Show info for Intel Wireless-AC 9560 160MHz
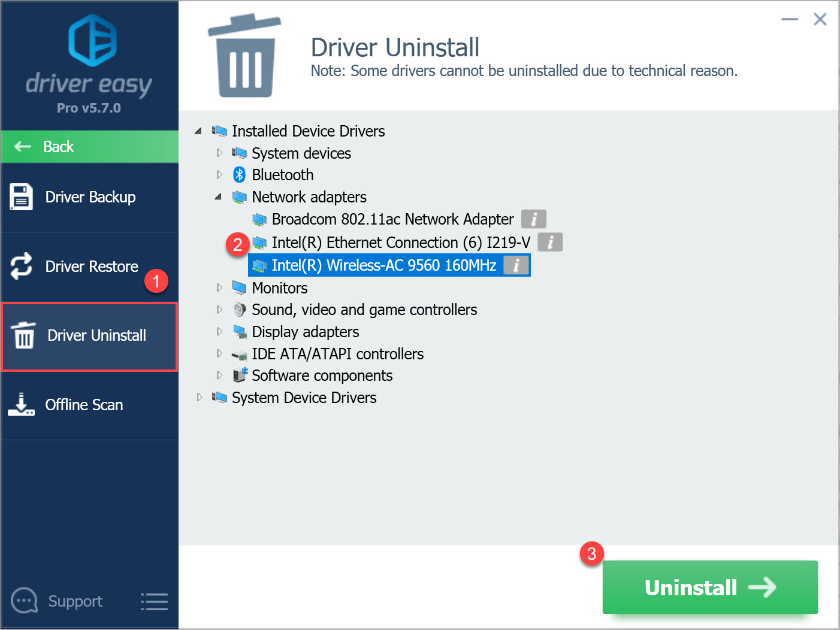This screenshot has width=840, height=630. pos(516,265)
